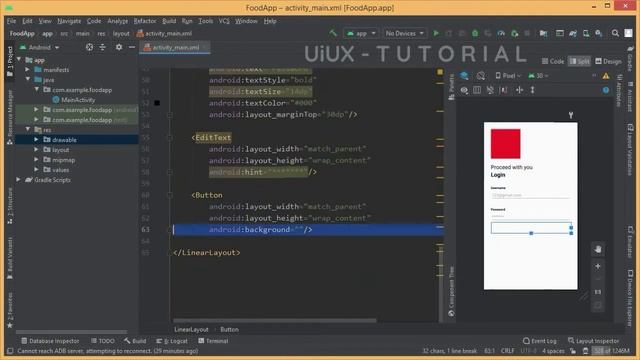Click the Button breadcrumb
The image size is (640, 360).
click(x=229, y=329)
